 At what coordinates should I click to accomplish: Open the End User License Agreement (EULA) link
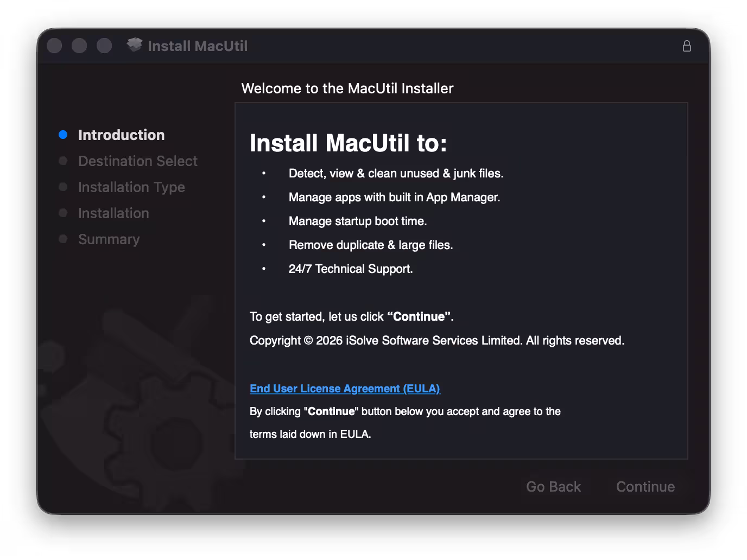coord(345,389)
